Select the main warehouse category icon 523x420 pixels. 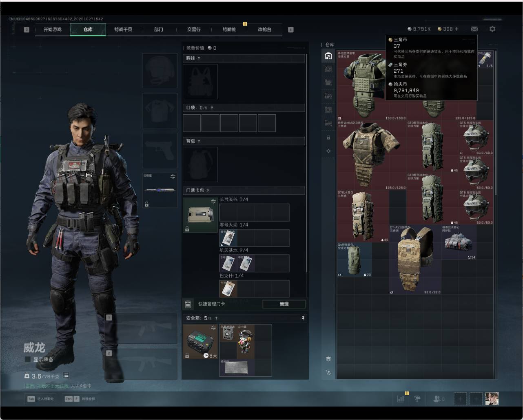pyautogui.click(x=328, y=56)
